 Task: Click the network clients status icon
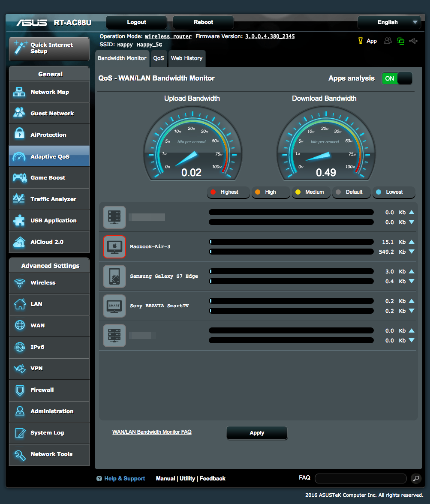[401, 41]
